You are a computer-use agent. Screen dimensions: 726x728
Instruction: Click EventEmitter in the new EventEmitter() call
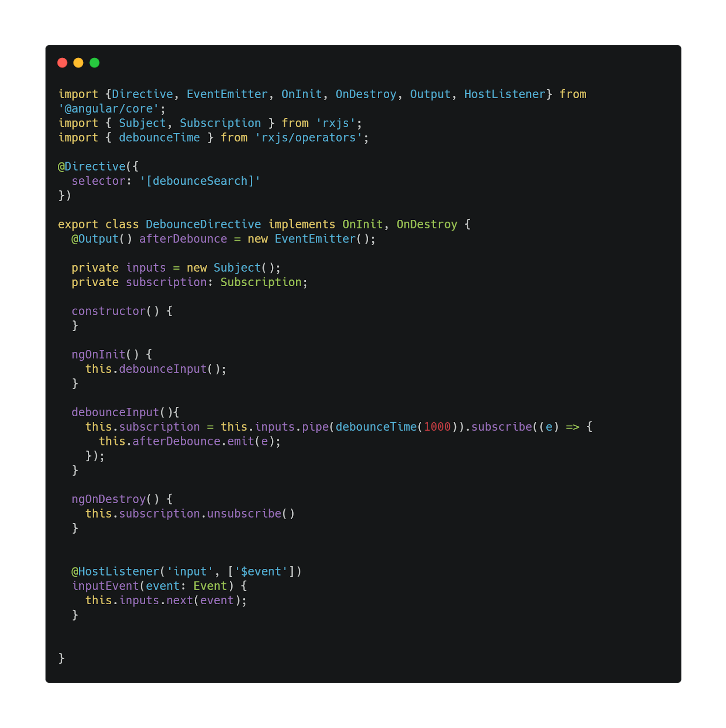[315, 239]
